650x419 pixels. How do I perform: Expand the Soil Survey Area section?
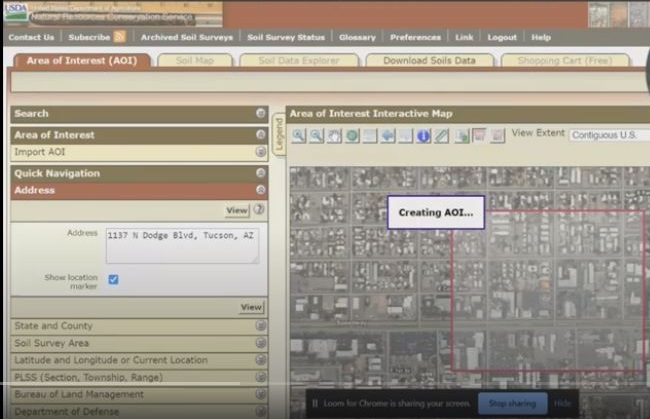tap(260, 343)
